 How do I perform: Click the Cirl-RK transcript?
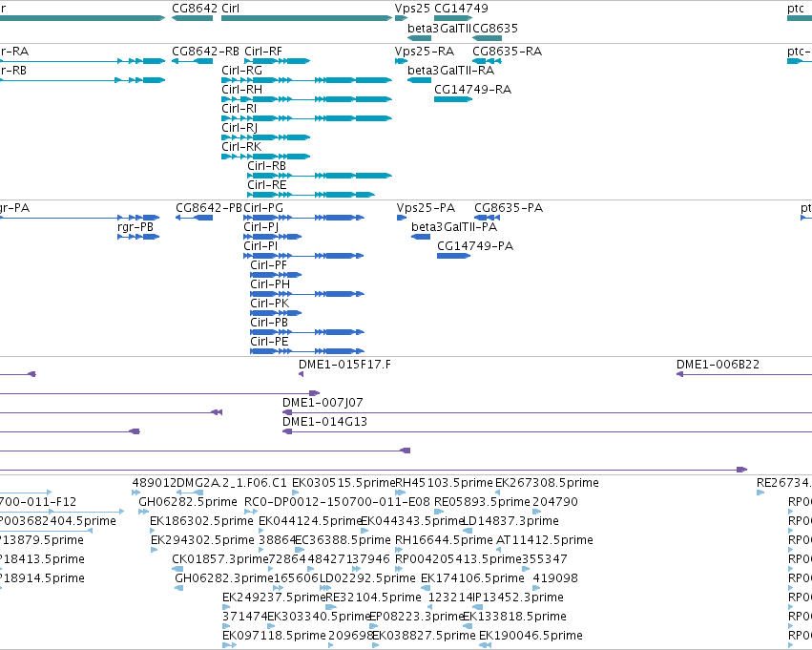[265, 157]
